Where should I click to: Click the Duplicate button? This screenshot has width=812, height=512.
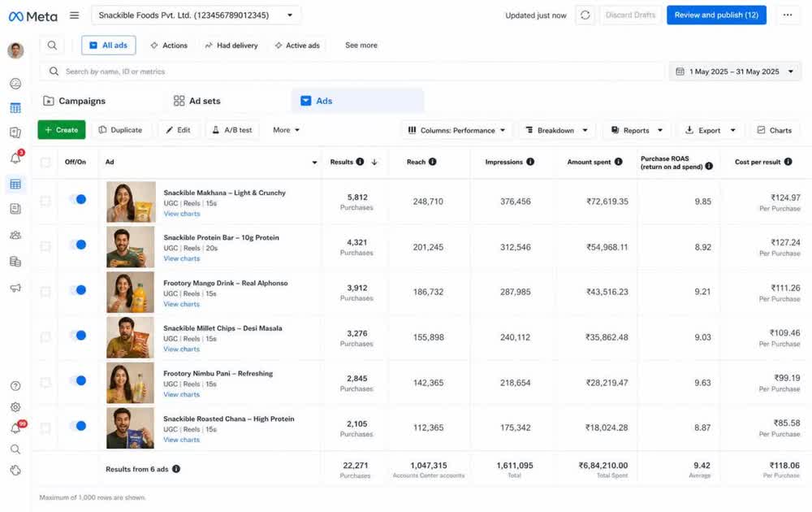tap(121, 130)
